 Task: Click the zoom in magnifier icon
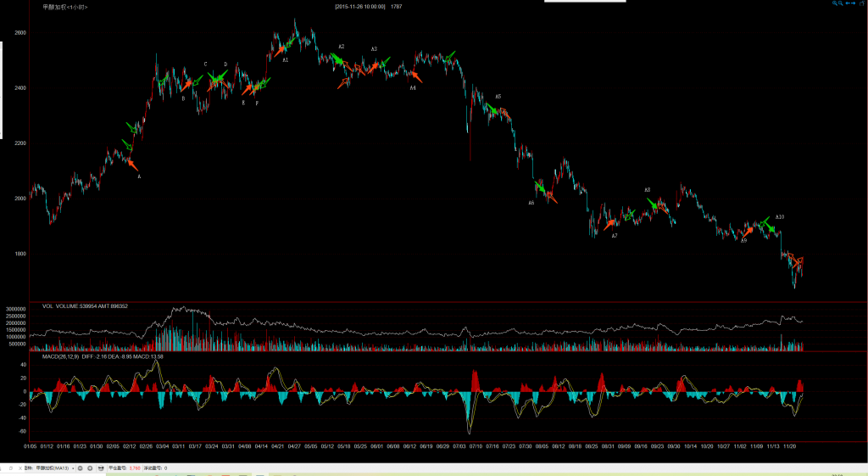835,3
